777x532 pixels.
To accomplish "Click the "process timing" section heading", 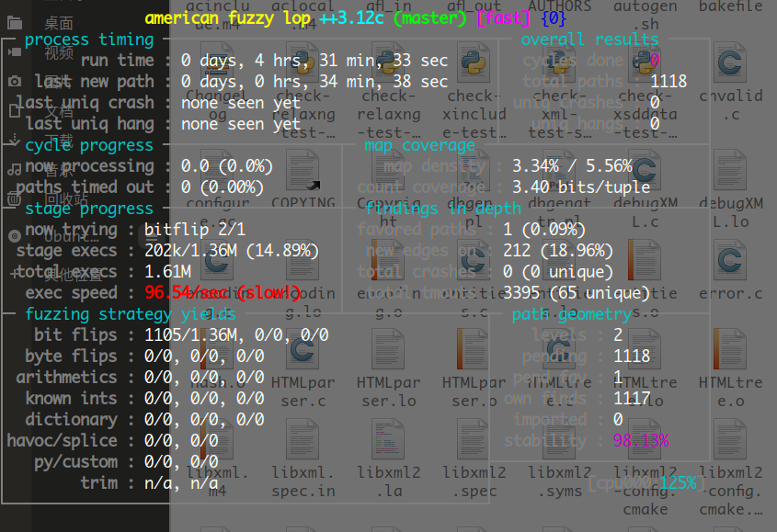I will pyautogui.click(x=89, y=40).
